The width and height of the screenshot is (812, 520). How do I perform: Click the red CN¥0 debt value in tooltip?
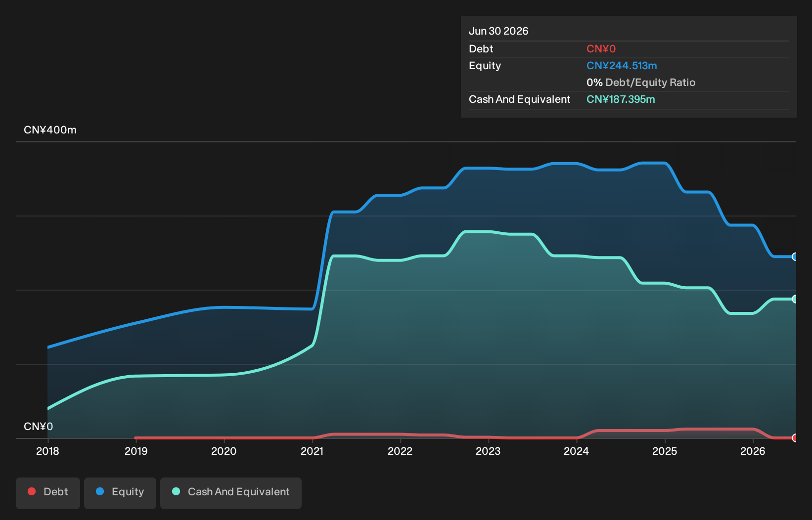[x=601, y=49]
